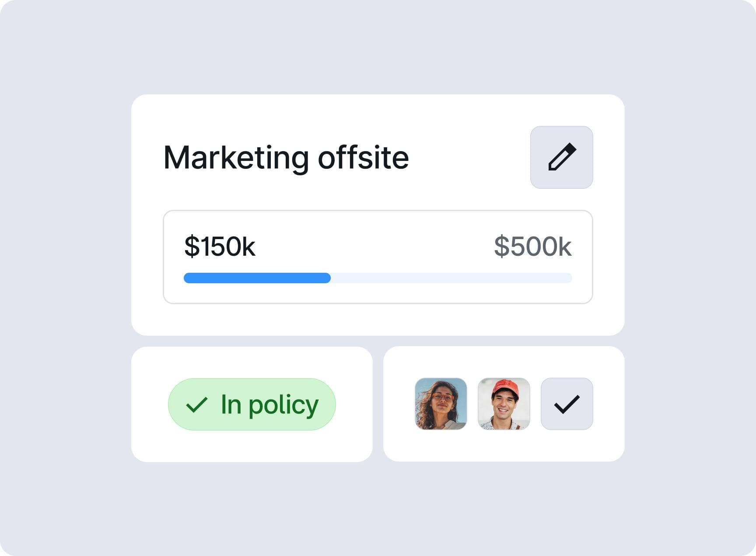This screenshot has height=556, width=756.
Task: Click the pencil edit icon
Action: (562, 157)
